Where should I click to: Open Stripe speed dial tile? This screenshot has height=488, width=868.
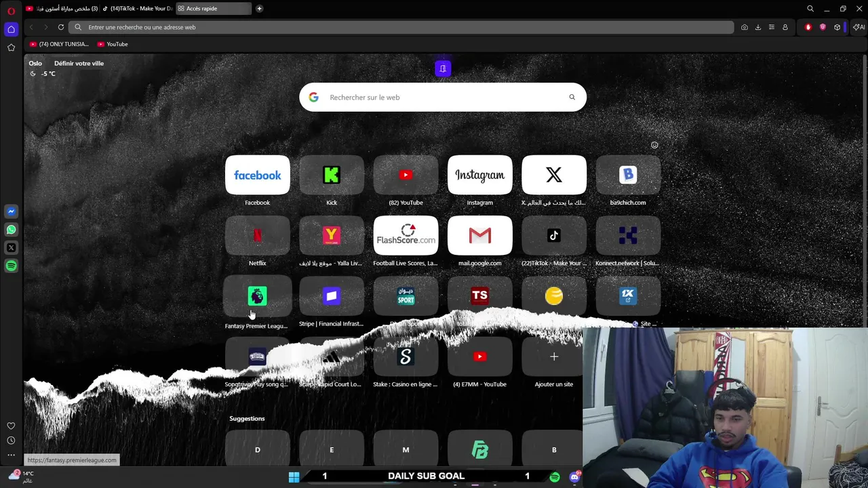[332, 296]
